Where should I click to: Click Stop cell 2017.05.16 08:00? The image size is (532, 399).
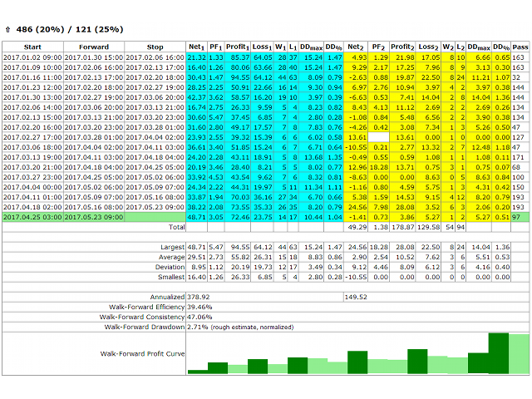click(x=155, y=197)
